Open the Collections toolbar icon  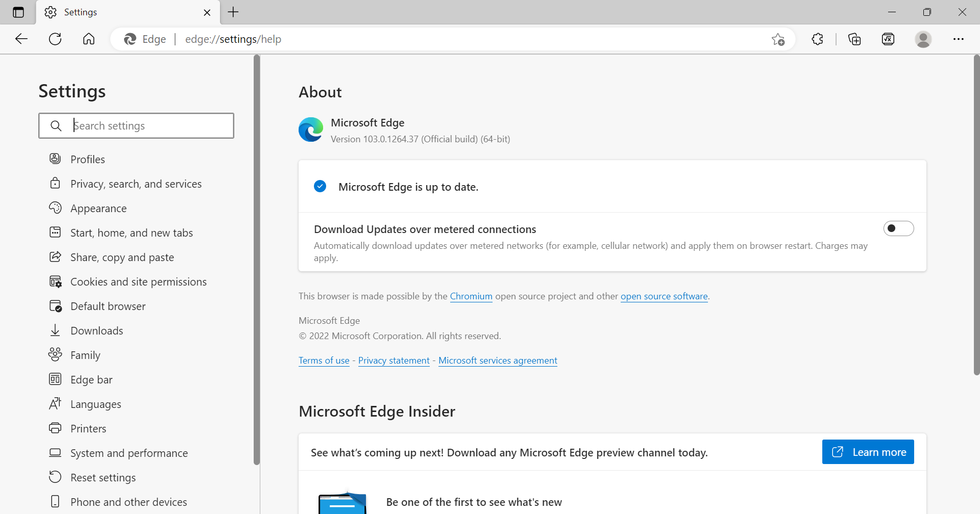click(x=854, y=39)
